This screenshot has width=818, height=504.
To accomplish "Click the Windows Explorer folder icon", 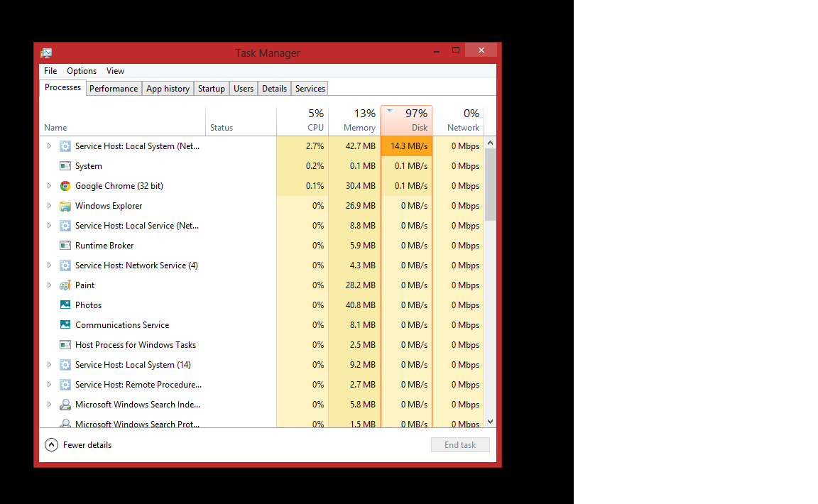I will (65, 206).
